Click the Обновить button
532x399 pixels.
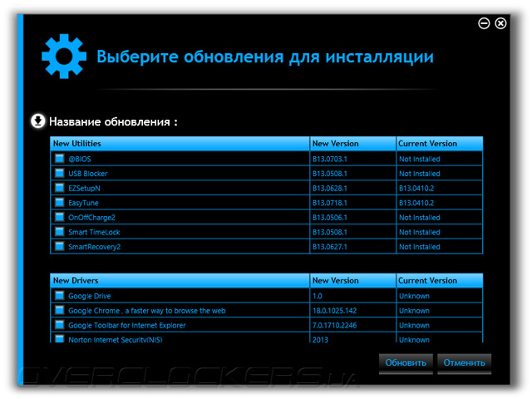(406, 363)
